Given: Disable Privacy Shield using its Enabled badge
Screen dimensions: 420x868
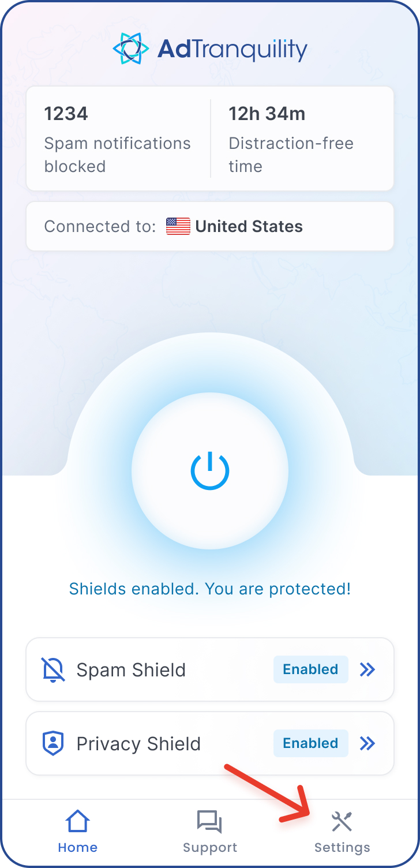Looking at the screenshot, I should pos(310,743).
